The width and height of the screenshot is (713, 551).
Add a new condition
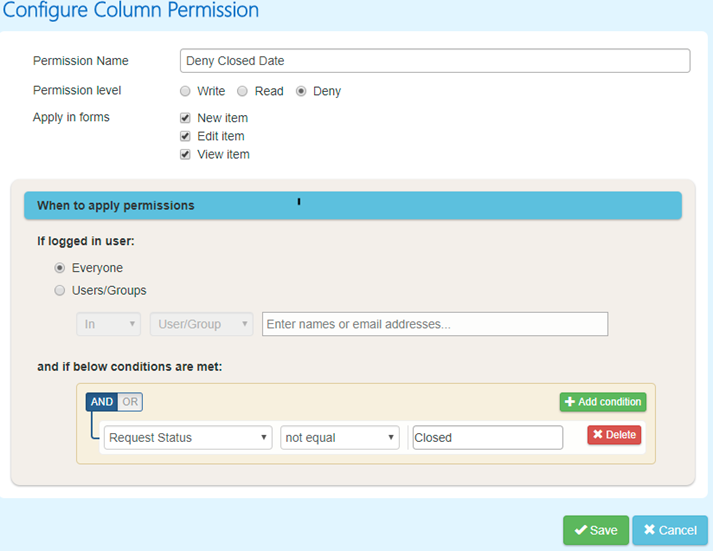click(603, 402)
